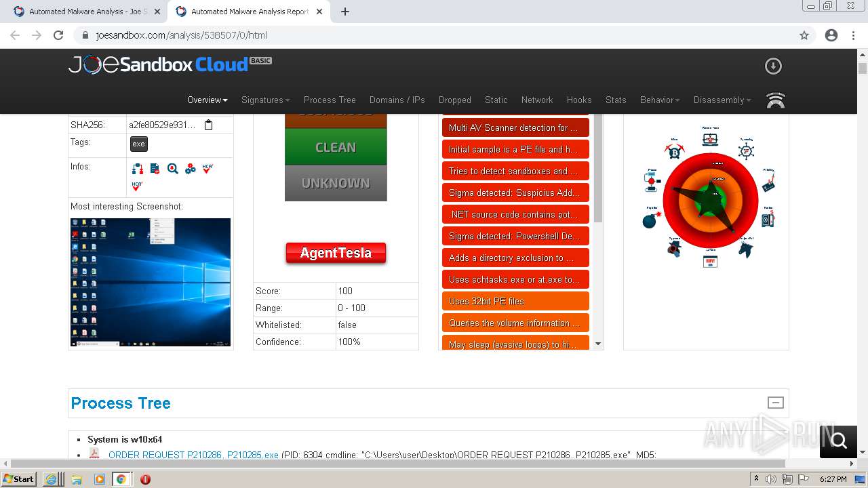Viewport: 868px width, 488px height.
Task: Open Chrome profile avatar menu
Action: pyautogui.click(x=831, y=35)
